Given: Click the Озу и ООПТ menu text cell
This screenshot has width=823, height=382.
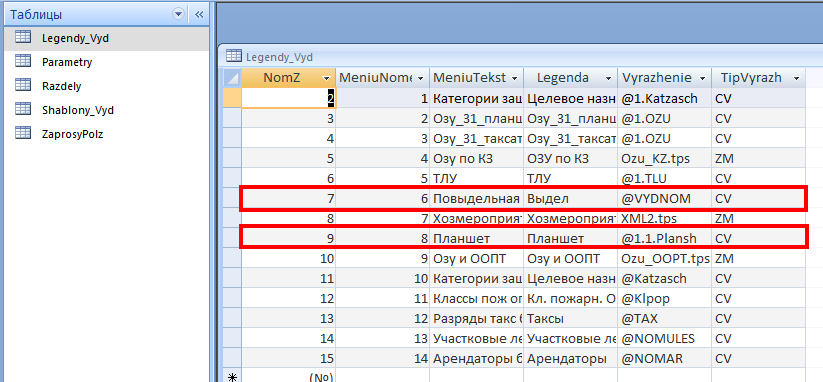Looking at the screenshot, I should coord(477,259).
